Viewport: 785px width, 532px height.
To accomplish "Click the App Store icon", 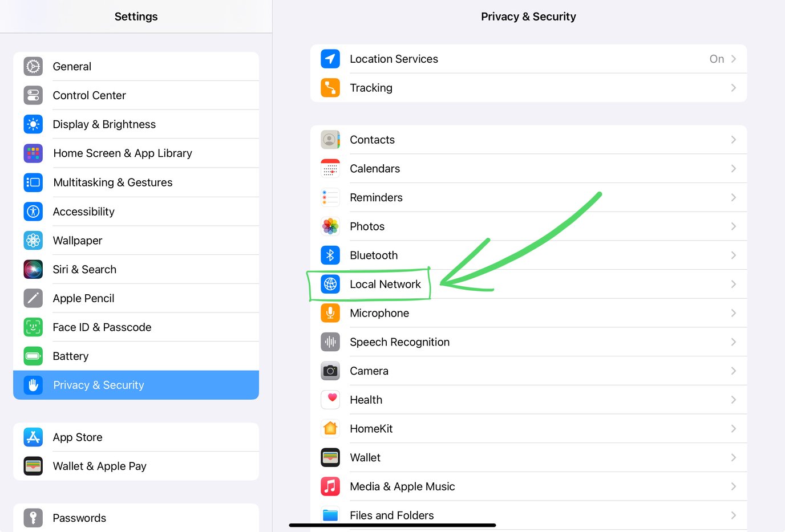I will click(33, 437).
